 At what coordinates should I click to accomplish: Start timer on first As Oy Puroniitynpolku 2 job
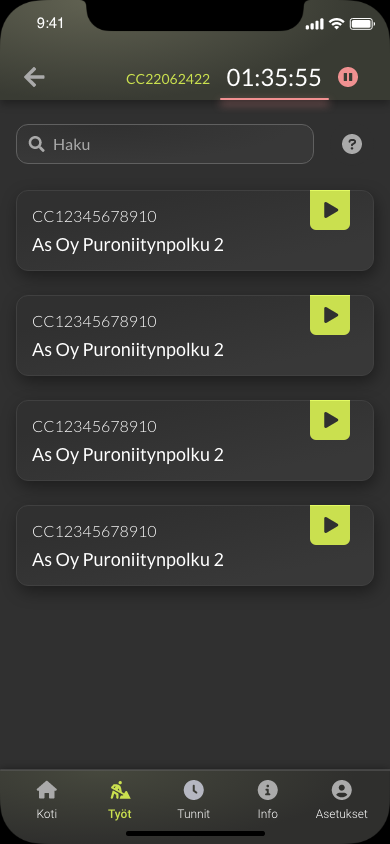click(x=330, y=210)
